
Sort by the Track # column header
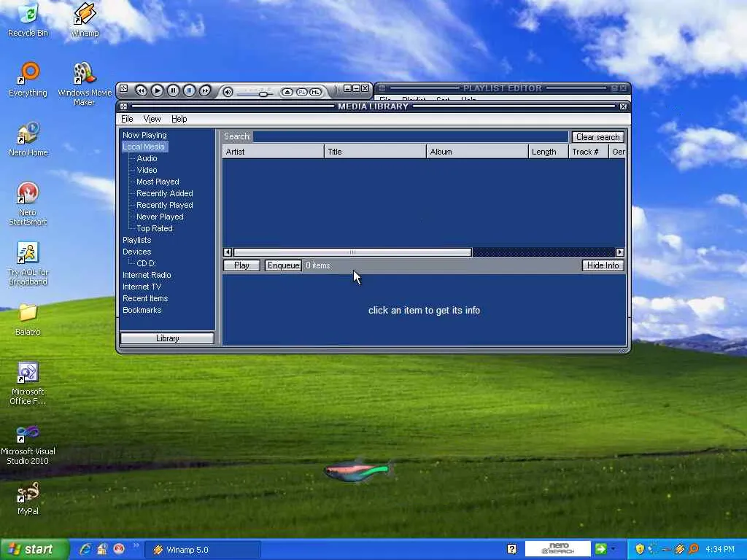(589, 152)
